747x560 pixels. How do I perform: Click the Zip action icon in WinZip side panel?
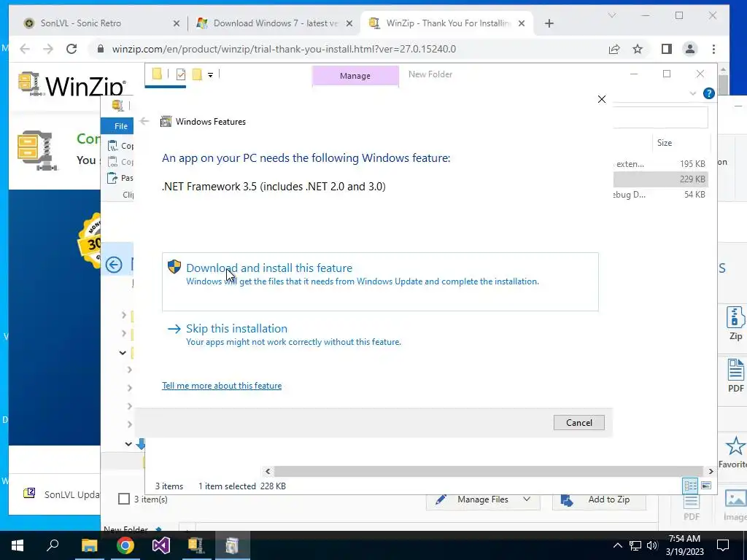point(735,323)
